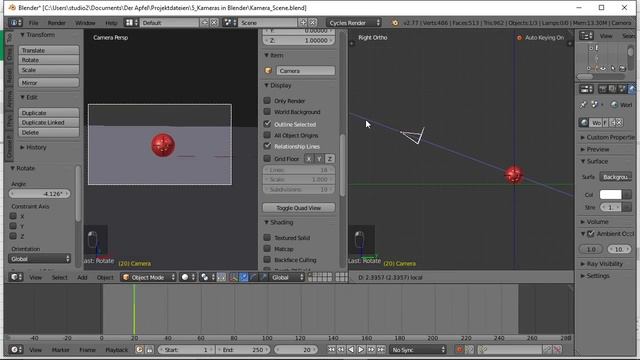Select the scale manipulator icon

[x=263, y=277]
